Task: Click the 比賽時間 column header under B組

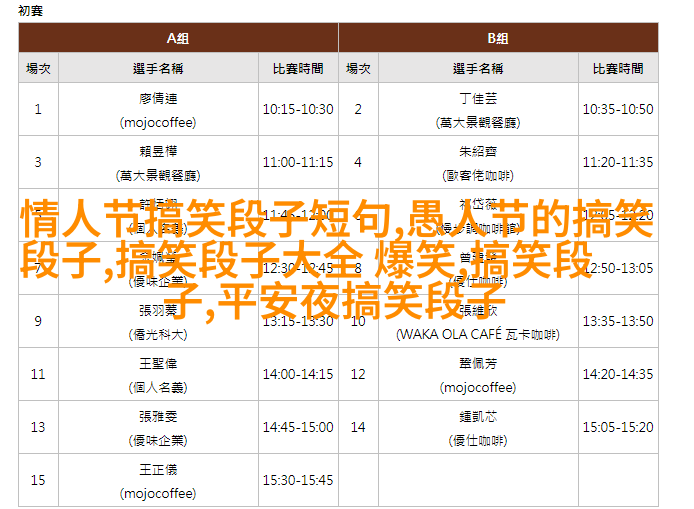Action: tap(617, 68)
